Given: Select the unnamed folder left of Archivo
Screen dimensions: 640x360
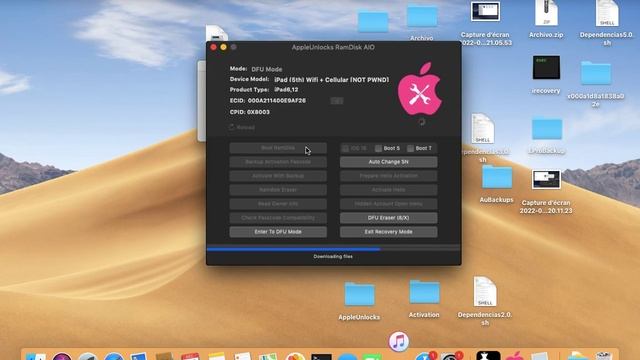Looking at the screenshot, I should (373, 21).
